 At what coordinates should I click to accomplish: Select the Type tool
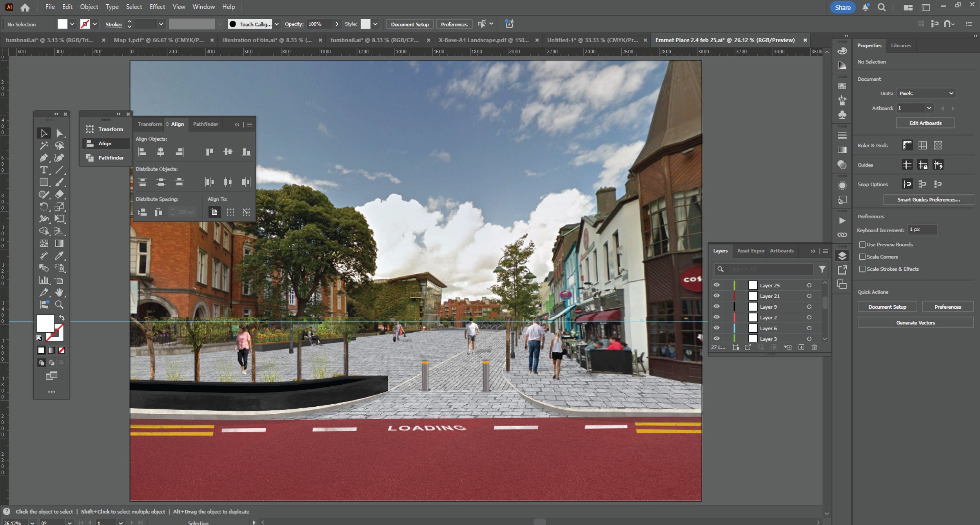44,170
